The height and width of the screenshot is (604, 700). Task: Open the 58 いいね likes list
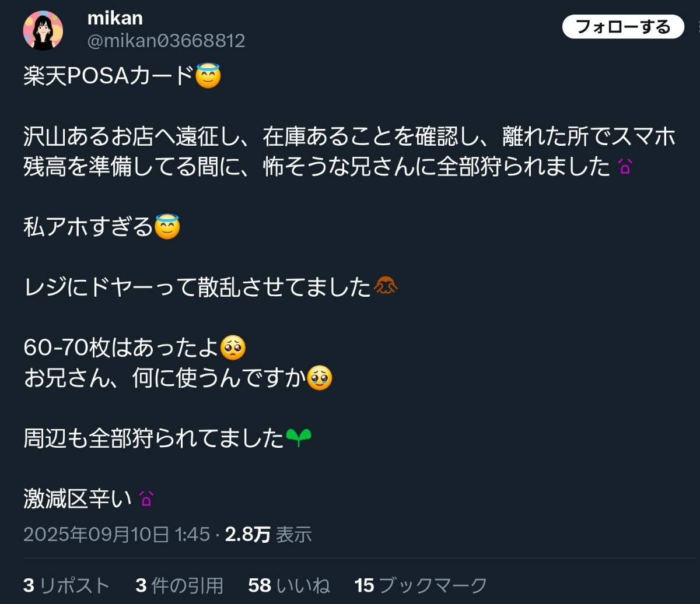click(x=289, y=585)
